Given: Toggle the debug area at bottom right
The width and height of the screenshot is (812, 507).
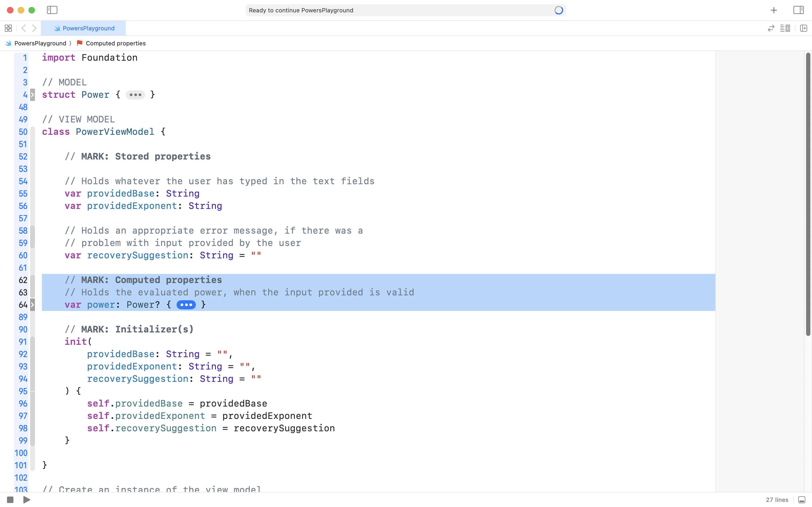Looking at the screenshot, I should click(x=802, y=500).
